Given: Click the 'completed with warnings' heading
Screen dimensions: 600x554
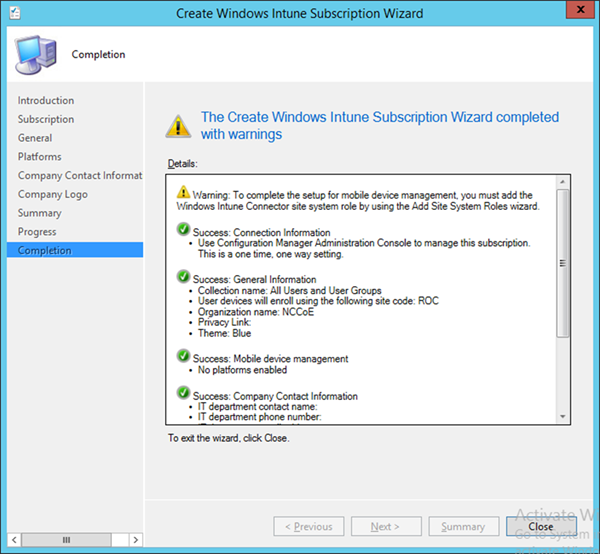Looking at the screenshot, I should click(380, 125).
